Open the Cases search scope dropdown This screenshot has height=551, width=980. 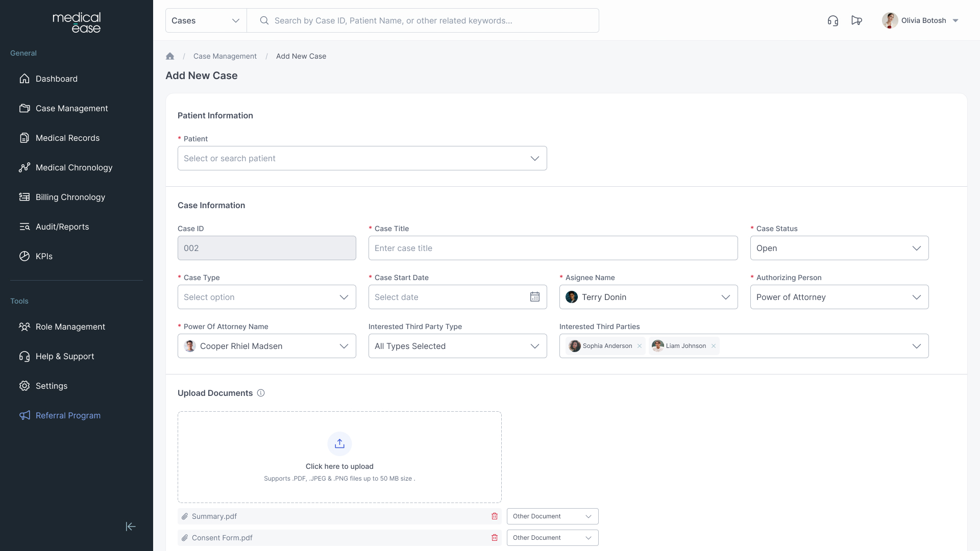(206, 20)
